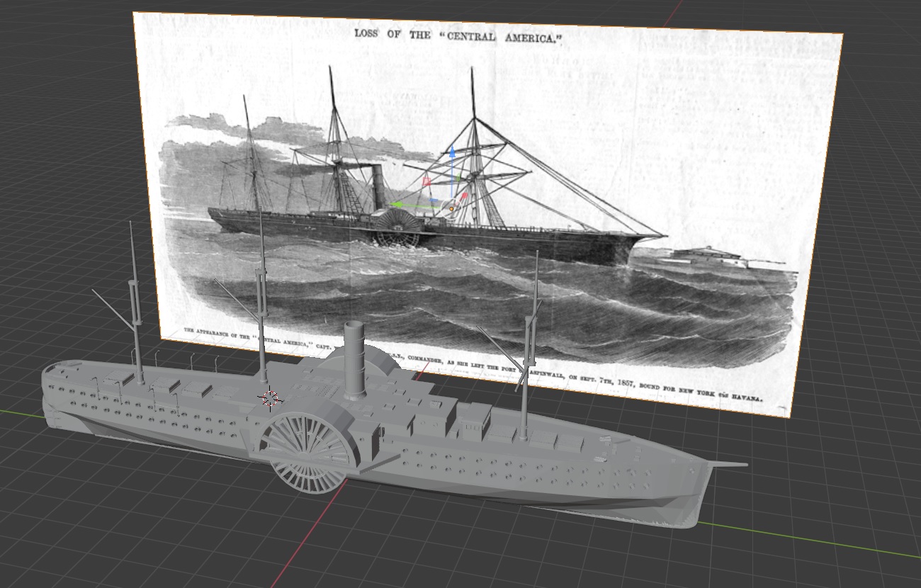Select the blue Z-axis translate arrow
Screen dimensions: 921x588
pyautogui.click(x=452, y=152)
